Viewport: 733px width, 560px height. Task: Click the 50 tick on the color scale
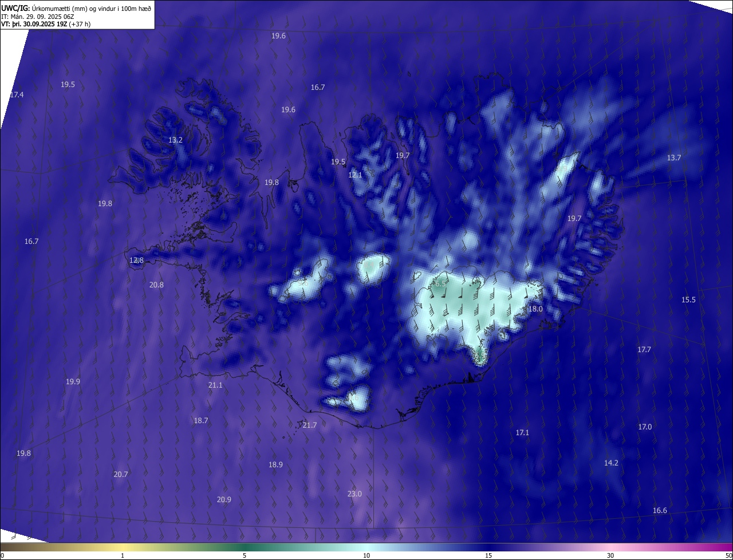coord(728,556)
